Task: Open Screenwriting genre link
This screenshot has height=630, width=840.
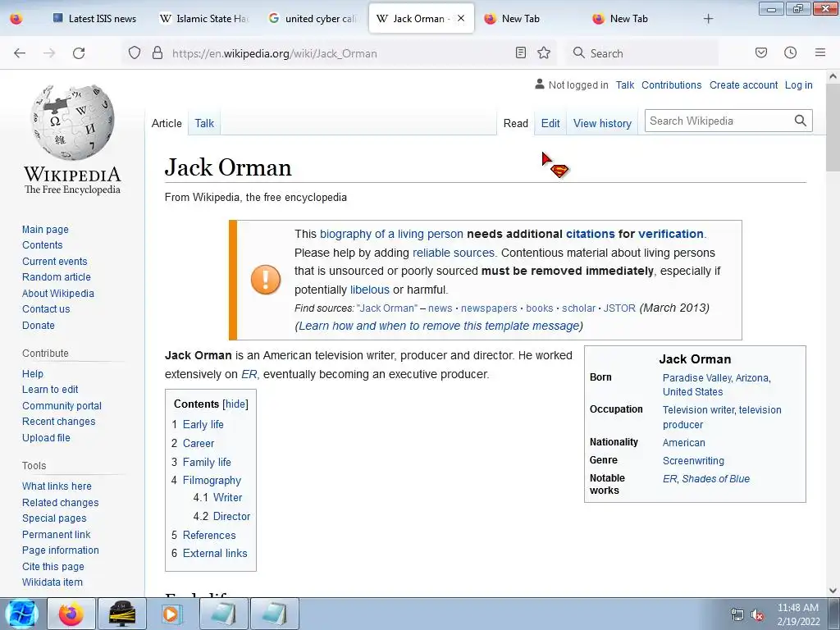Action: pos(693,461)
